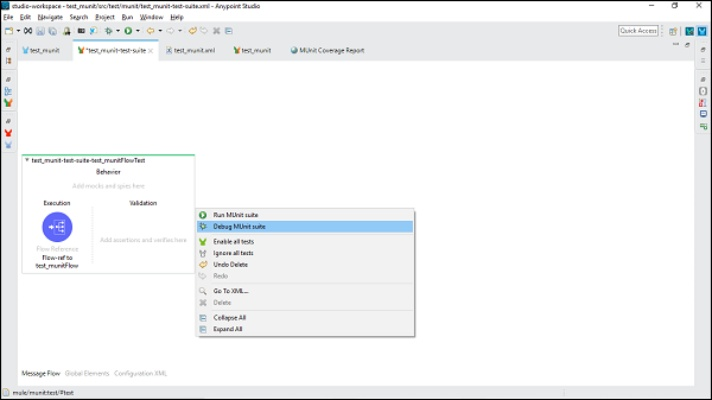Image resolution: width=712 pixels, height=400 pixels.
Task: Close the test_munit-test-suite tab
Action: coord(151,50)
